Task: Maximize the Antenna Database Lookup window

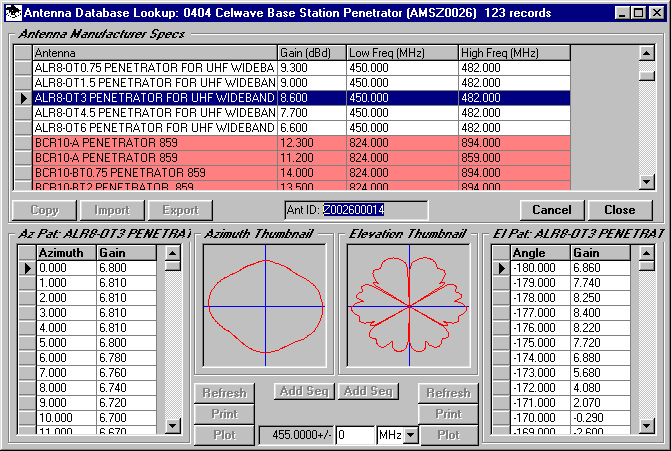Action: (x=639, y=13)
